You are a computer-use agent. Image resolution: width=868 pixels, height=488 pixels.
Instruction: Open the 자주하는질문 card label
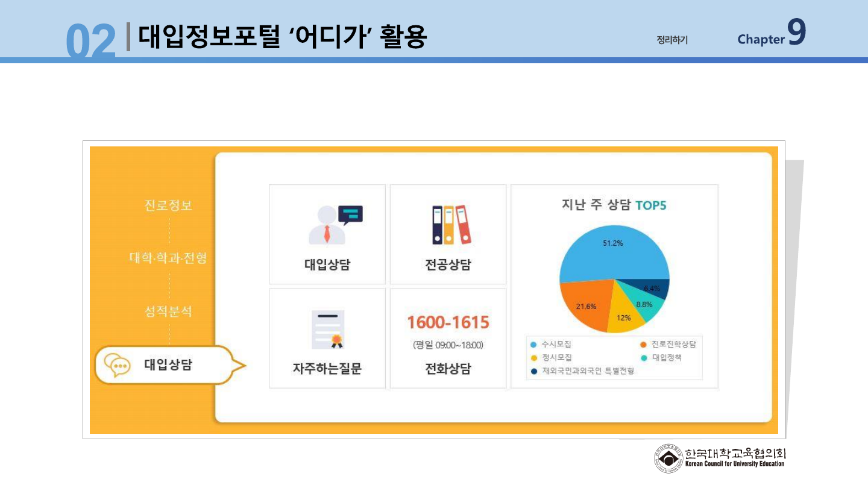(x=327, y=369)
